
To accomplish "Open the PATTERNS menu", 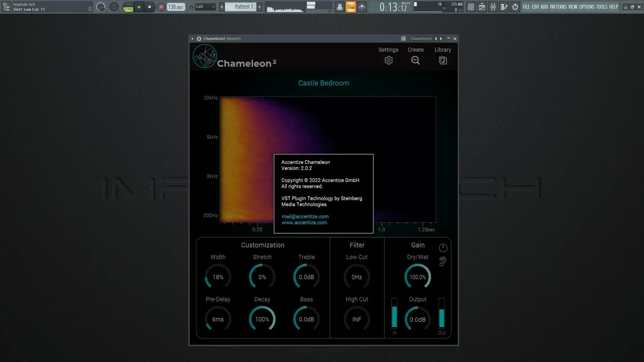I will (x=558, y=7).
